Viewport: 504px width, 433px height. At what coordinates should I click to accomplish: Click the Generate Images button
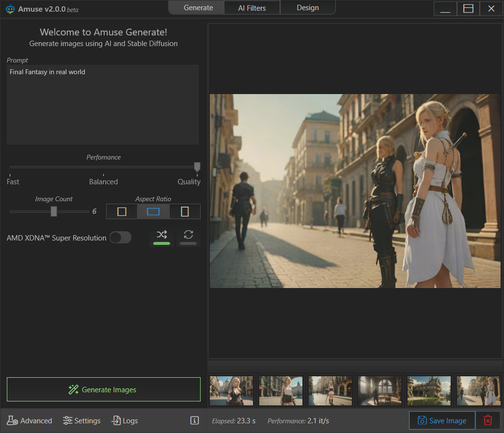click(103, 389)
